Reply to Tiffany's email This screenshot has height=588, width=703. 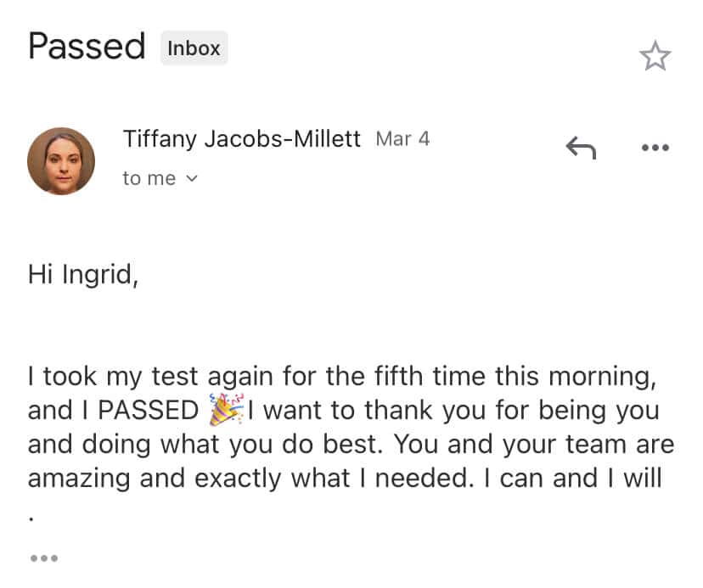pyautogui.click(x=581, y=148)
